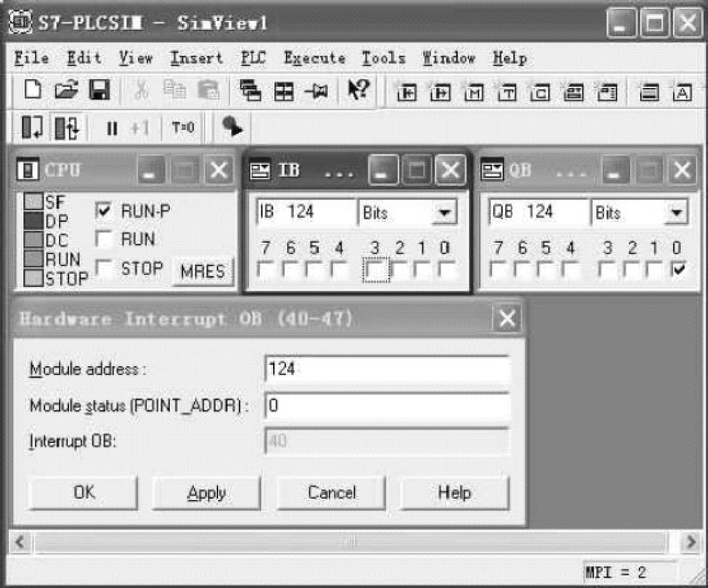Select the Single Scan mode icon

tap(32, 128)
